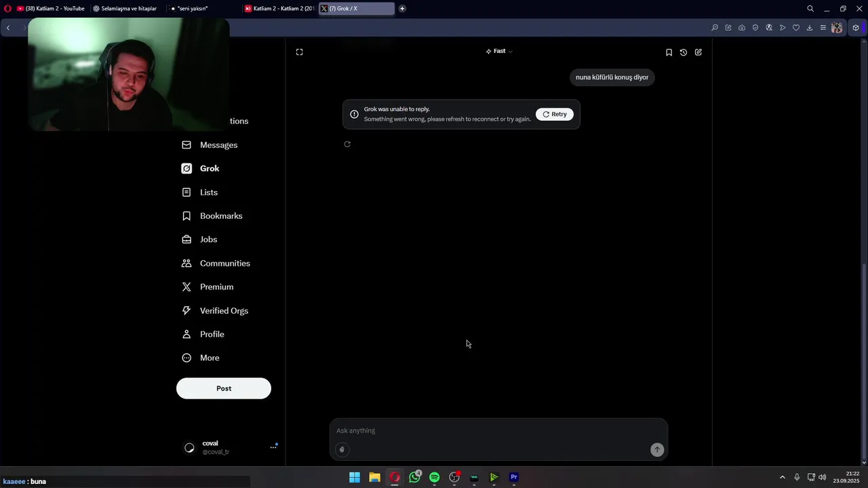Open Grok chat history
Image resolution: width=868 pixels, height=488 pixels.
(684, 52)
